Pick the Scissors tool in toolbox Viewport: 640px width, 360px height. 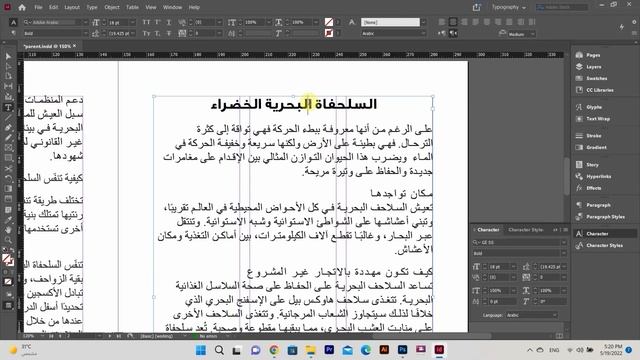click(x=8, y=168)
